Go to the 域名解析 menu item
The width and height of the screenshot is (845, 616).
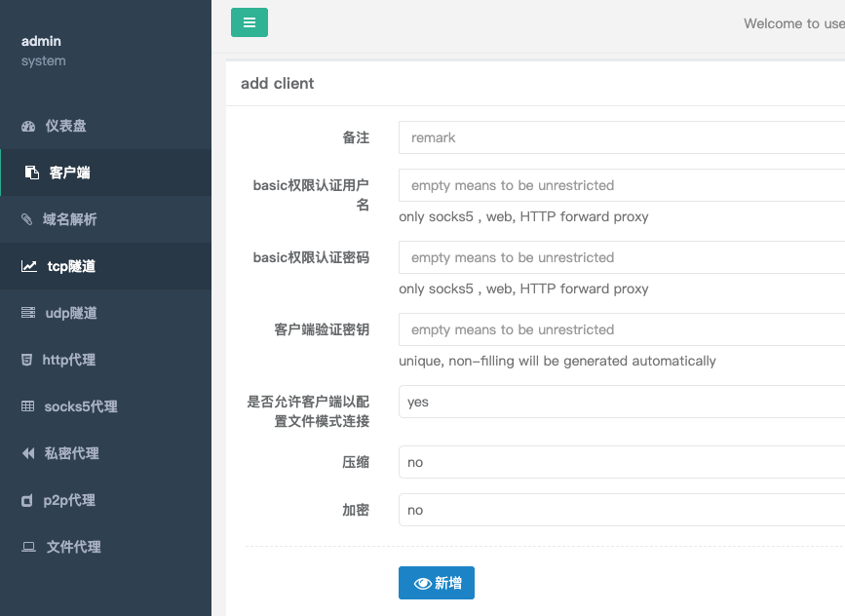click(x=70, y=219)
